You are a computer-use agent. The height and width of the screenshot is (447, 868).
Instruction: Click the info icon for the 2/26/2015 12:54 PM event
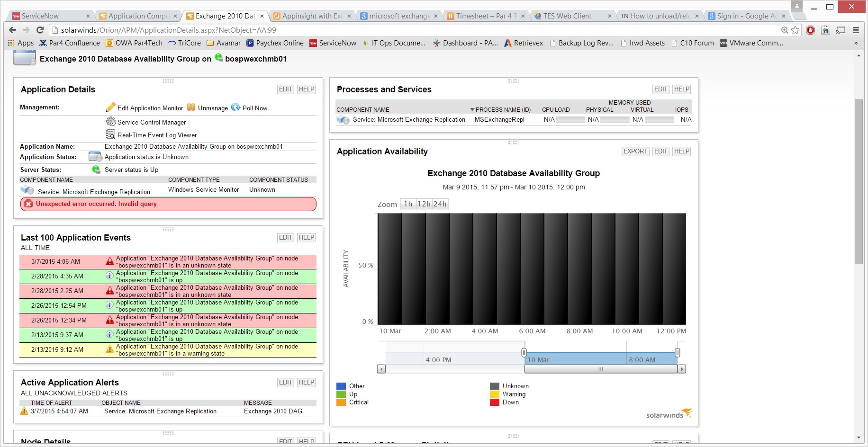110,305
